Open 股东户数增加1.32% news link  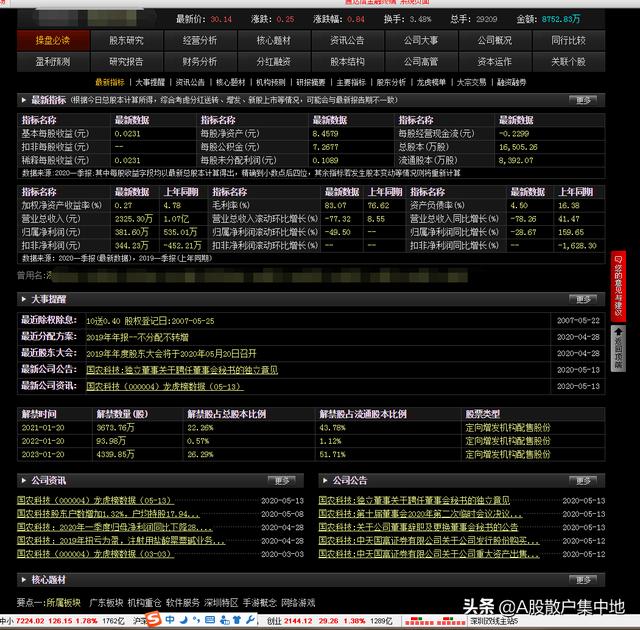pyautogui.click(x=109, y=514)
